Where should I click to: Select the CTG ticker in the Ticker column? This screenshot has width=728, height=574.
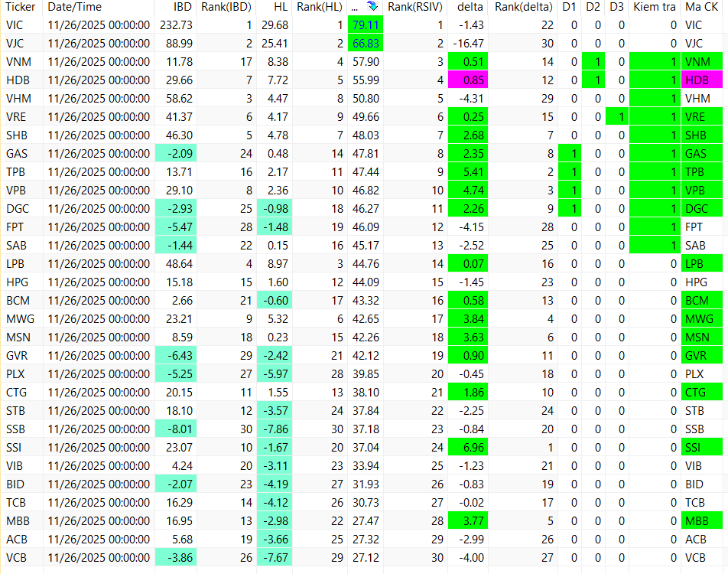[x=16, y=393]
